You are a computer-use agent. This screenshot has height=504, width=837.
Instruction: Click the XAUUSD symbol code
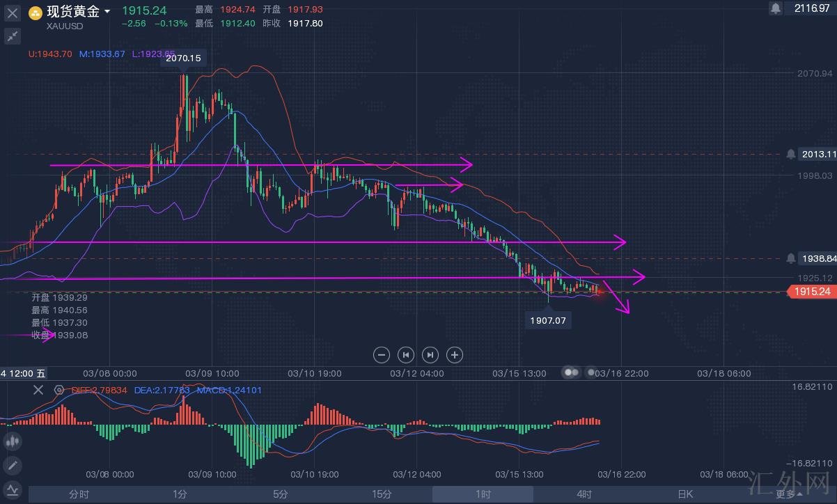(65, 25)
